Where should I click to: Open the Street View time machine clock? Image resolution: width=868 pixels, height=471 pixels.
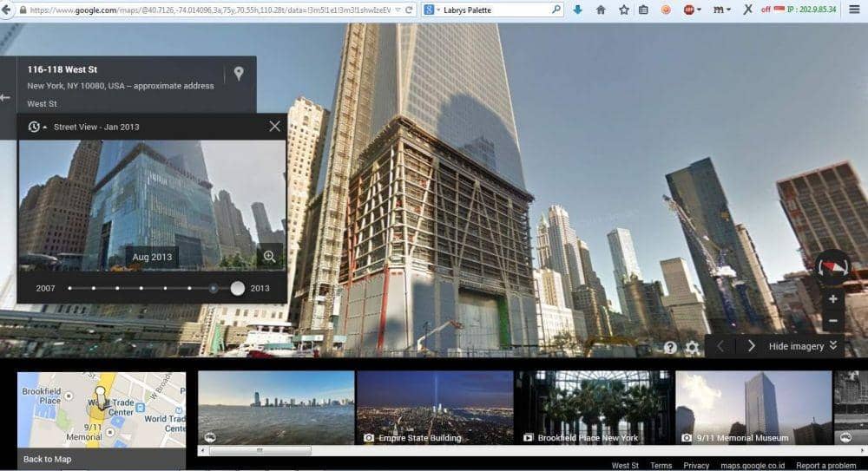point(36,127)
